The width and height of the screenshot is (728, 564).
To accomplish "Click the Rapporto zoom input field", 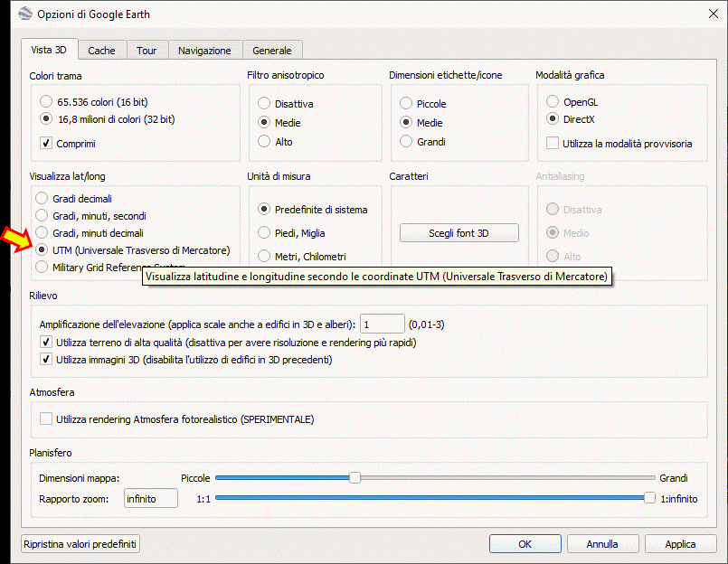I will [x=151, y=499].
